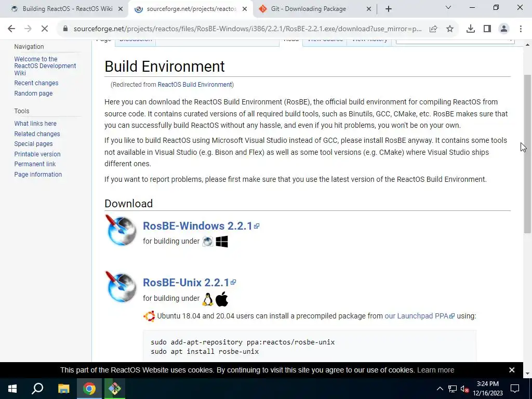Switch to sourceforge.net/projects/reactos tab
Image resolution: width=532 pixels, height=399 pixels.
tap(190, 9)
